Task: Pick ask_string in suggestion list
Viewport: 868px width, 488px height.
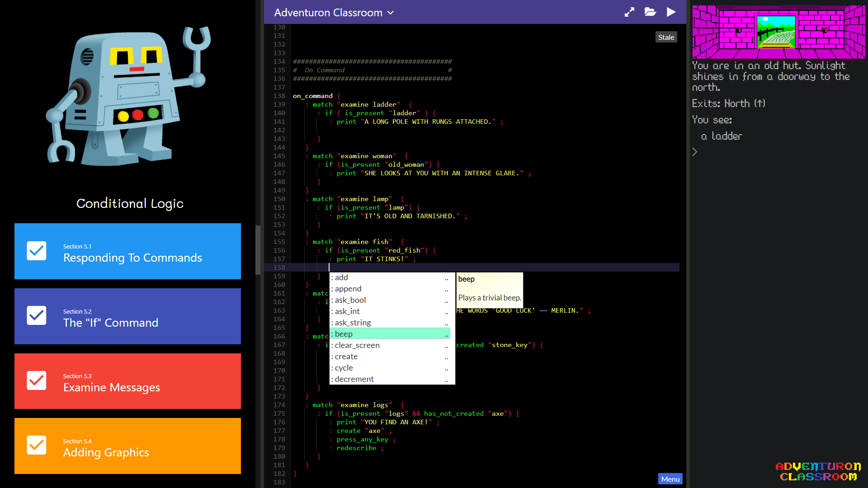Action: 390,323
